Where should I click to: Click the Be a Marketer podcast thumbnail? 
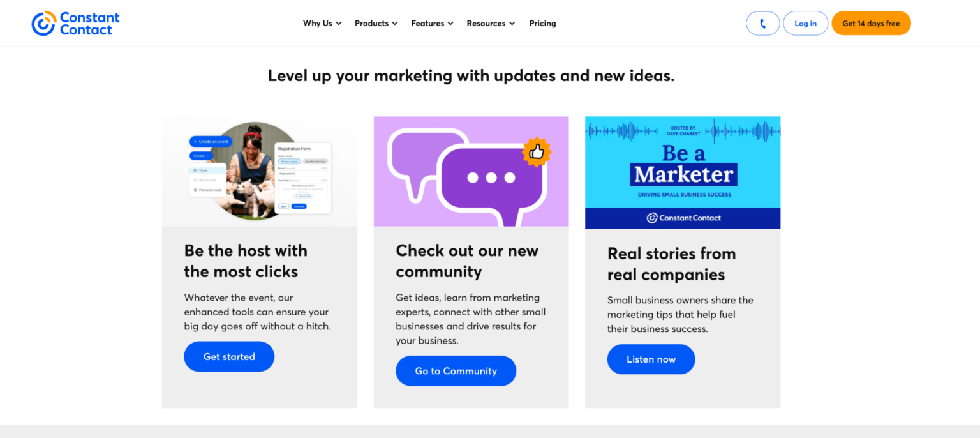(x=683, y=170)
